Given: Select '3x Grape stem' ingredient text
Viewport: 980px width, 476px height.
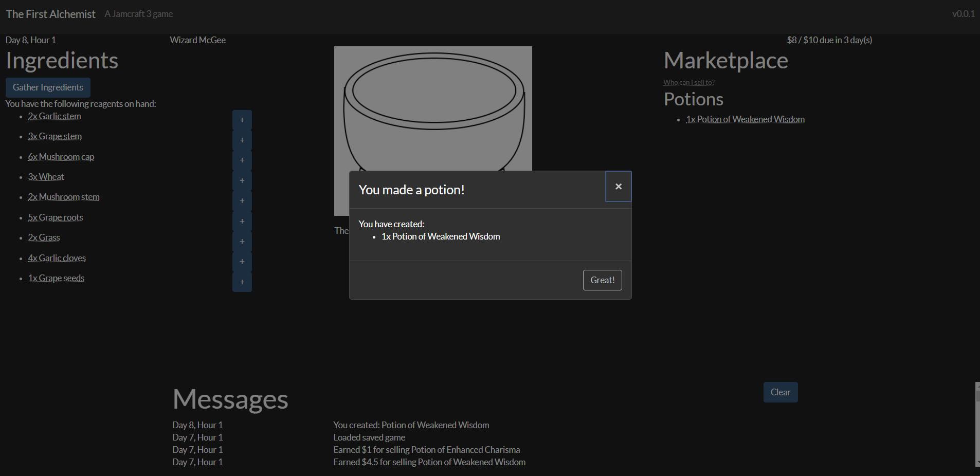Looking at the screenshot, I should point(55,136).
